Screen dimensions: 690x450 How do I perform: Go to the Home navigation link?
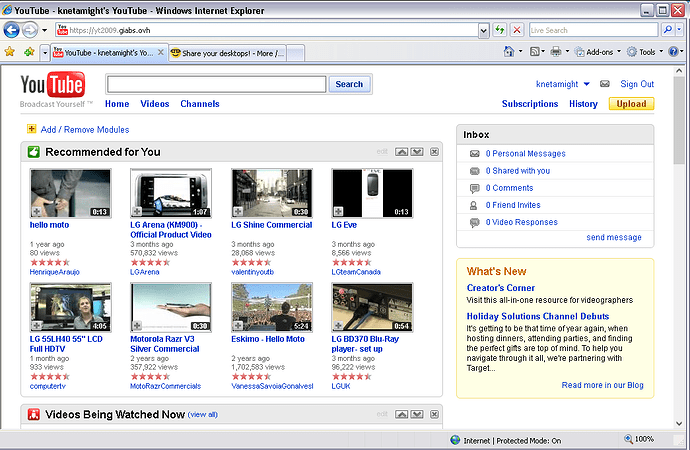click(117, 104)
